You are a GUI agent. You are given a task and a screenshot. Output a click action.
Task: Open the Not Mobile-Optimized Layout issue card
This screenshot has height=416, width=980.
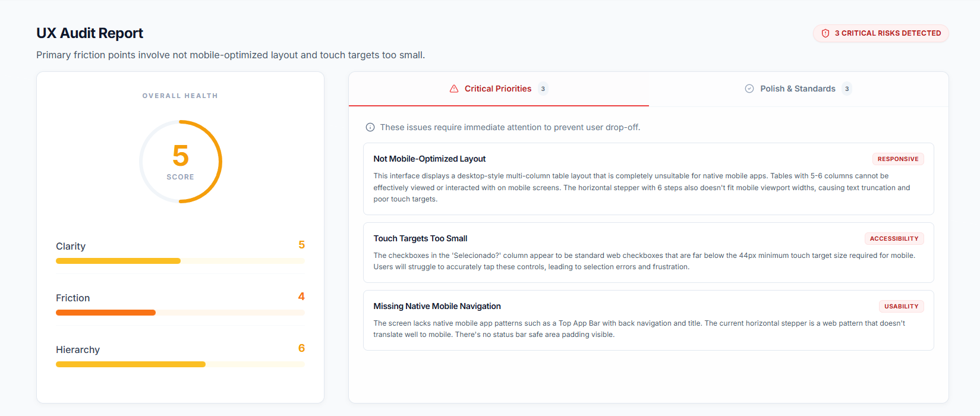pos(648,179)
